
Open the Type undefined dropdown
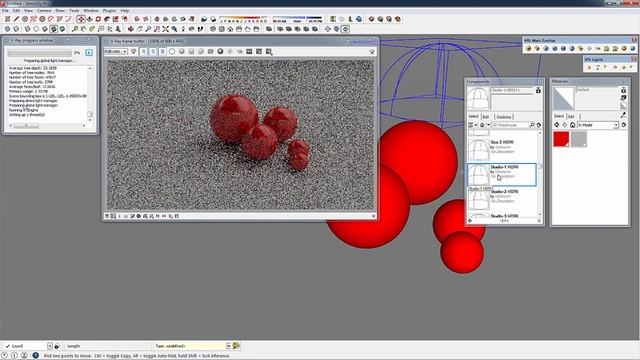[228, 346]
